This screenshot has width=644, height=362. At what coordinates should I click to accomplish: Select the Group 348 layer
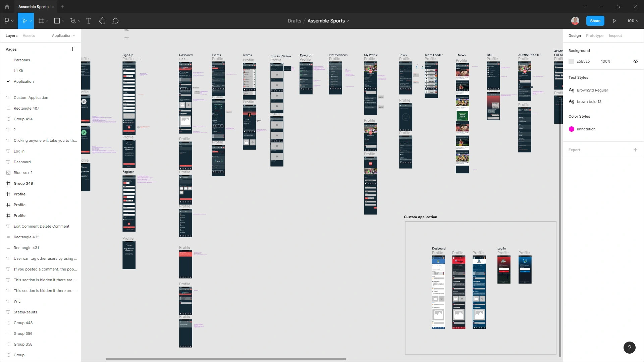pyautogui.click(x=23, y=183)
